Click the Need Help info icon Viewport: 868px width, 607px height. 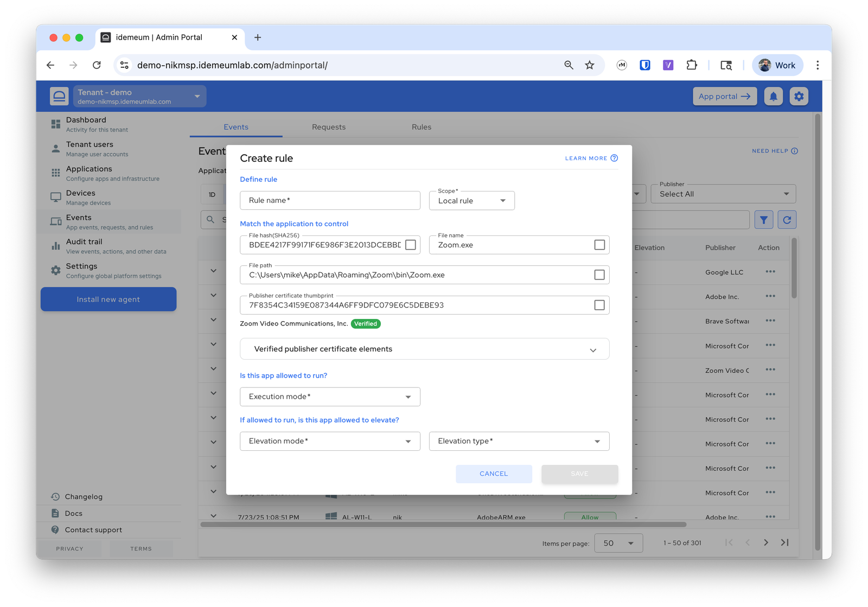point(794,151)
